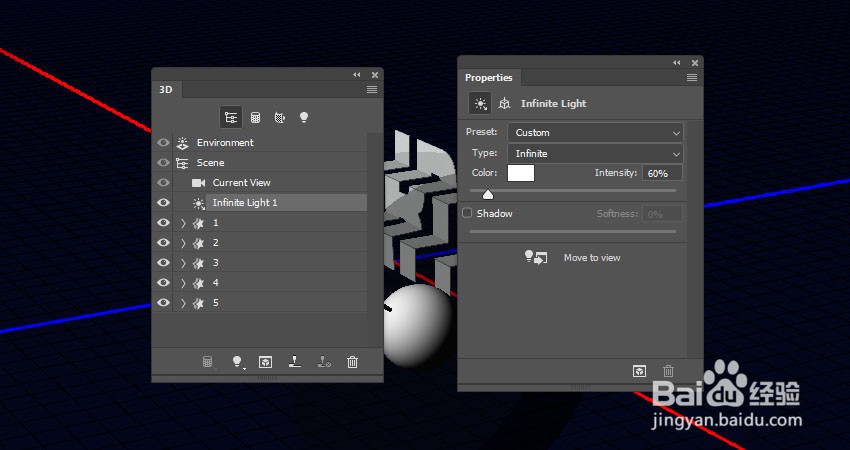This screenshot has width=850, height=450.
Task: Select the Properties tab
Action: coord(488,78)
